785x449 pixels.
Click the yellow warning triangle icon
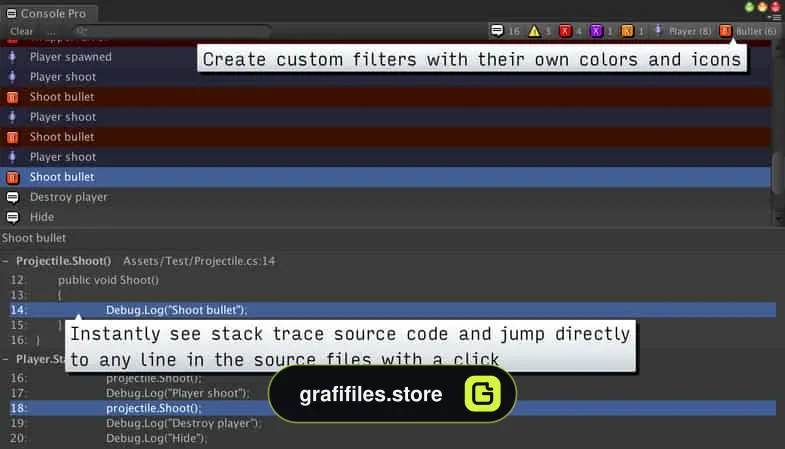tap(534, 31)
